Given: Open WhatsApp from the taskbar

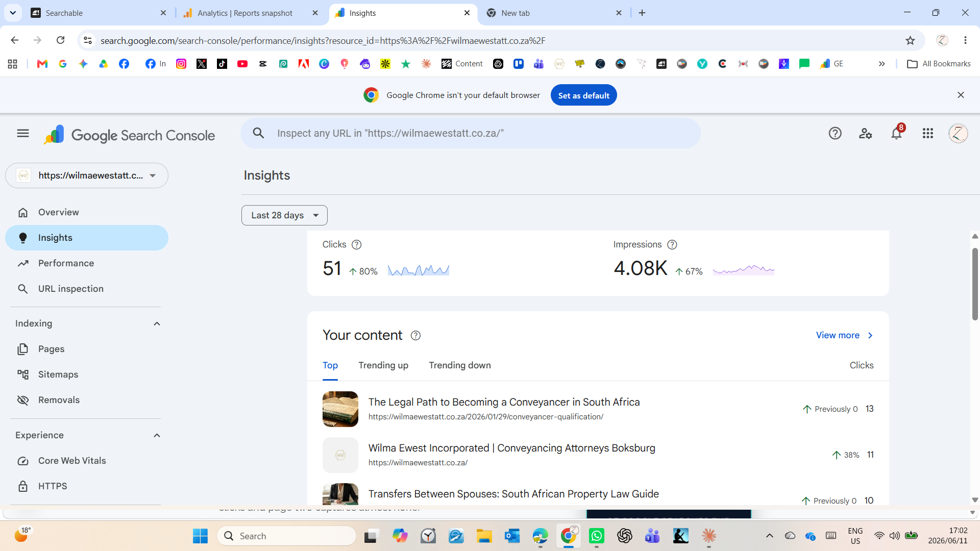Looking at the screenshot, I should tap(597, 536).
